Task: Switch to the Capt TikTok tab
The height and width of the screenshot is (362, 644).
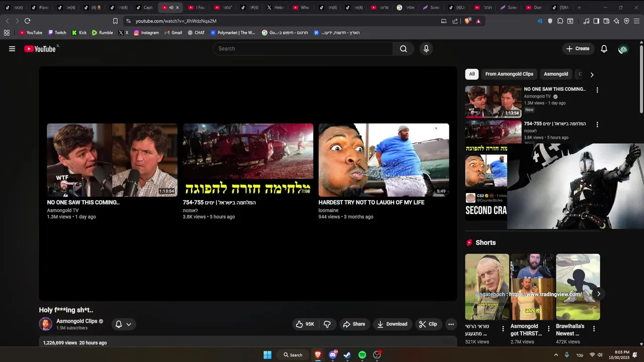Action: (144, 8)
